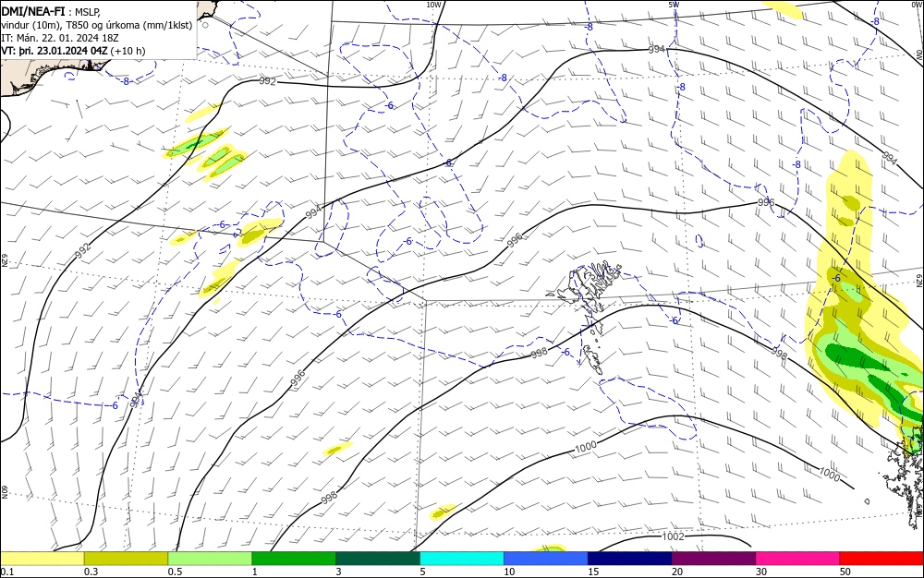Click the legend value '15'

tap(593, 572)
